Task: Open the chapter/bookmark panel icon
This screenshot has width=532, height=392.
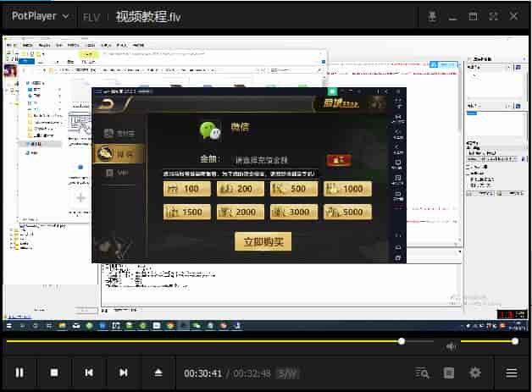Action: [450, 373]
